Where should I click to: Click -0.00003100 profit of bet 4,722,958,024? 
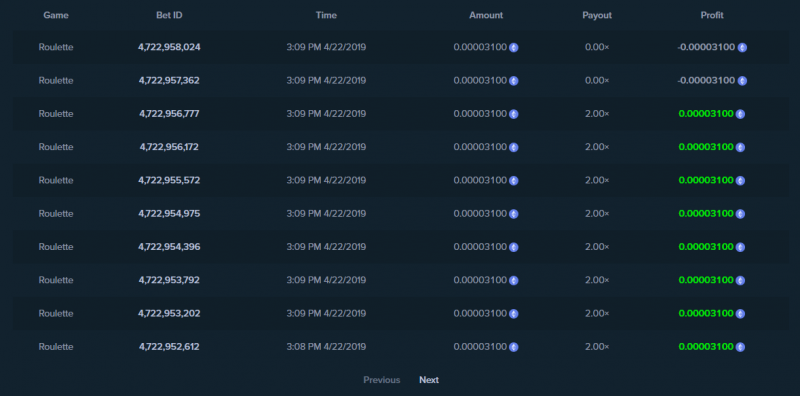tap(706, 47)
